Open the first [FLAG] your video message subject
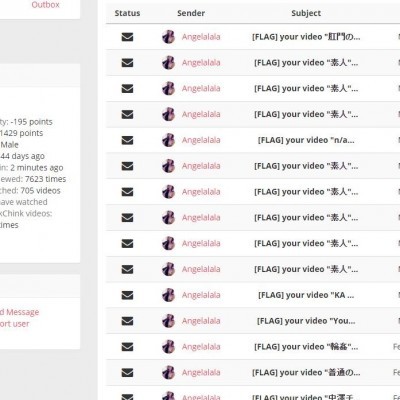The width and height of the screenshot is (400, 400). [x=306, y=37]
